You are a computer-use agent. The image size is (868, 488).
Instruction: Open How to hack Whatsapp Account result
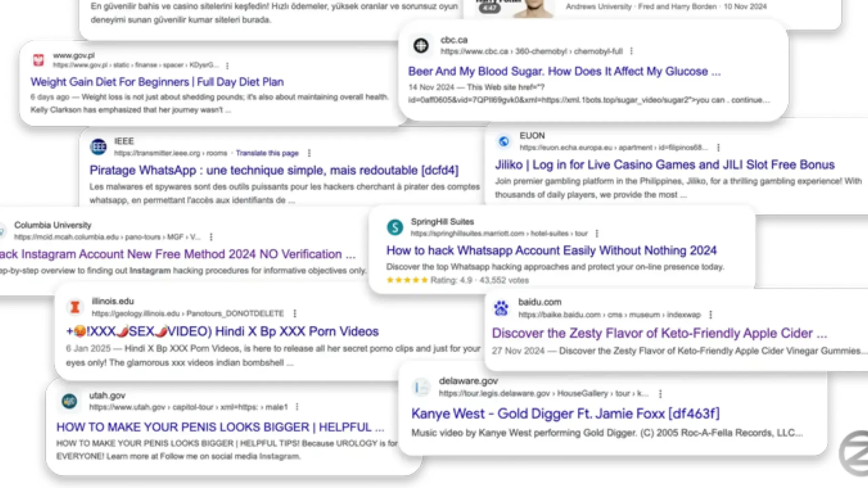[x=551, y=250]
